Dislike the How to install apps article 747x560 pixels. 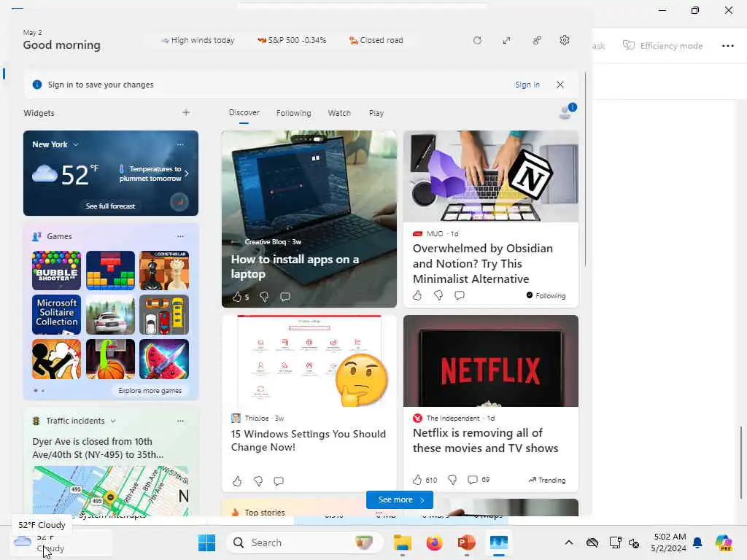click(x=264, y=297)
